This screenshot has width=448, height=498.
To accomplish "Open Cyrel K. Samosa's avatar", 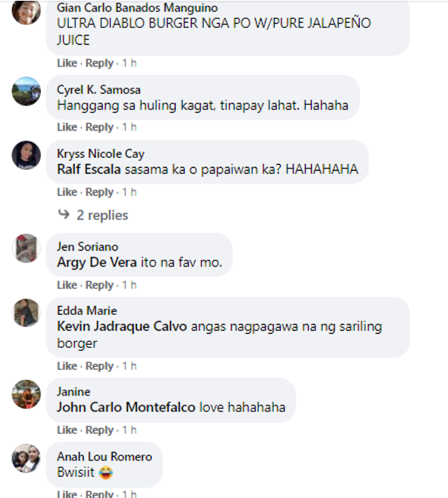I will pyautogui.click(x=26, y=91).
